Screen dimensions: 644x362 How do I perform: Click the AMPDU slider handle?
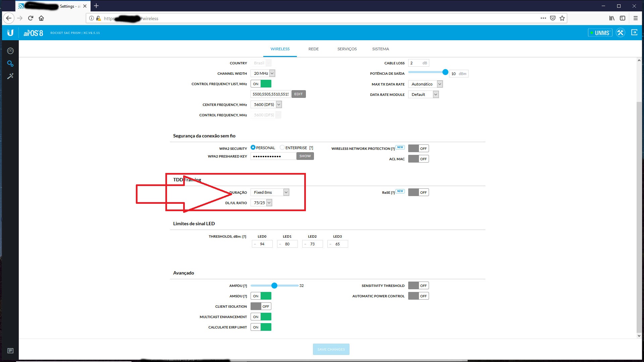tap(274, 286)
